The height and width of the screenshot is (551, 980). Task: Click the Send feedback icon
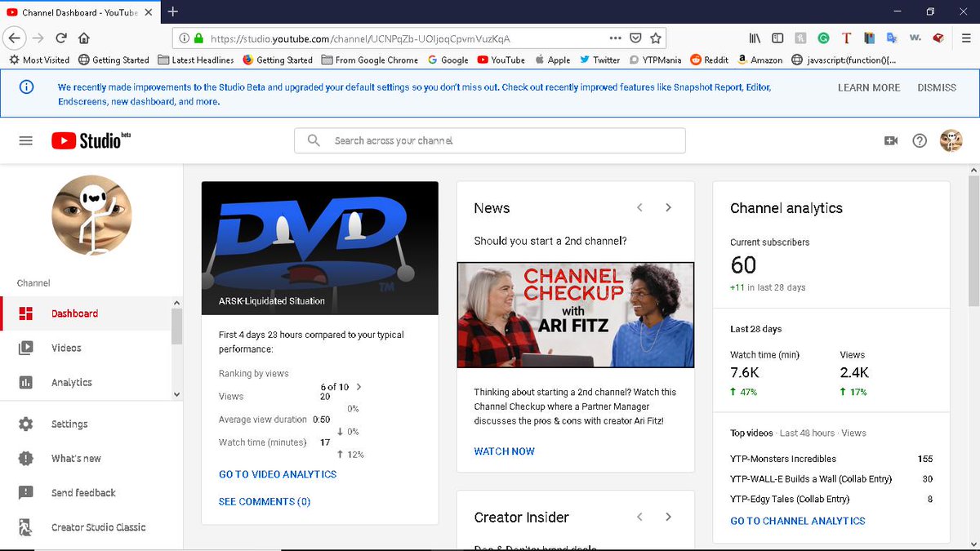[x=26, y=493]
